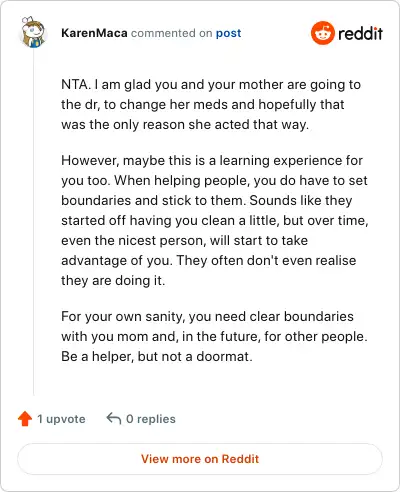Screen dimensions: 400x492
Task: Click the orange upvote arrow
Action: 25,419
